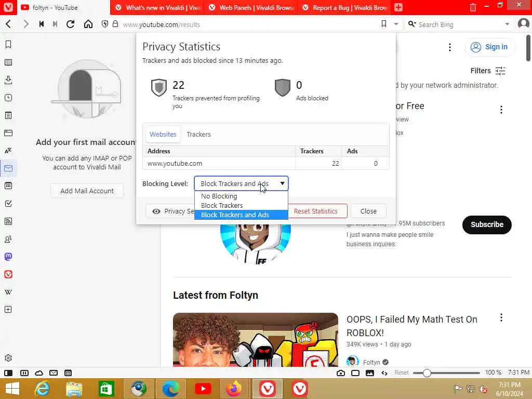Open the Notes panel

(8, 115)
